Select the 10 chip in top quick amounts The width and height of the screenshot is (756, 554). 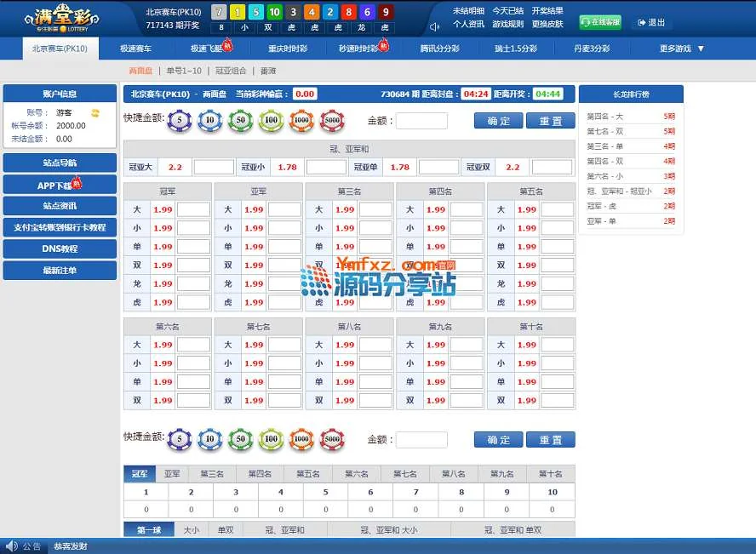coord(209,121)
